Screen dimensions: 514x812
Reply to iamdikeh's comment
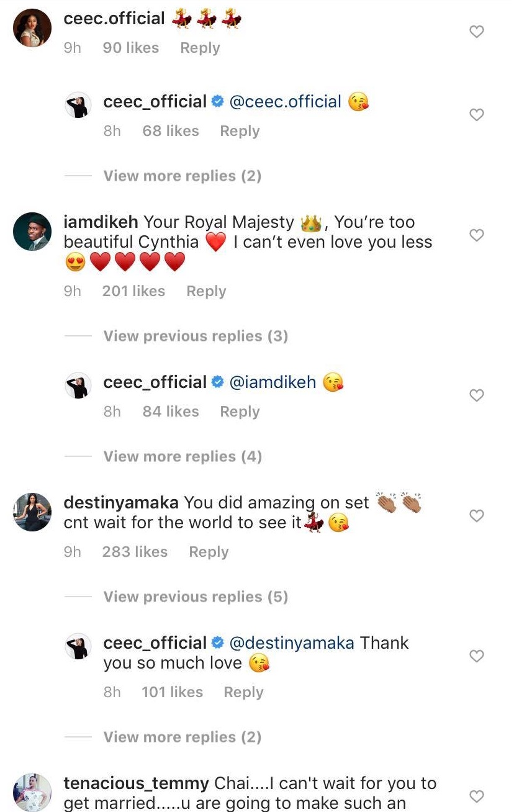pyautogui.click(x=206, y=291)
